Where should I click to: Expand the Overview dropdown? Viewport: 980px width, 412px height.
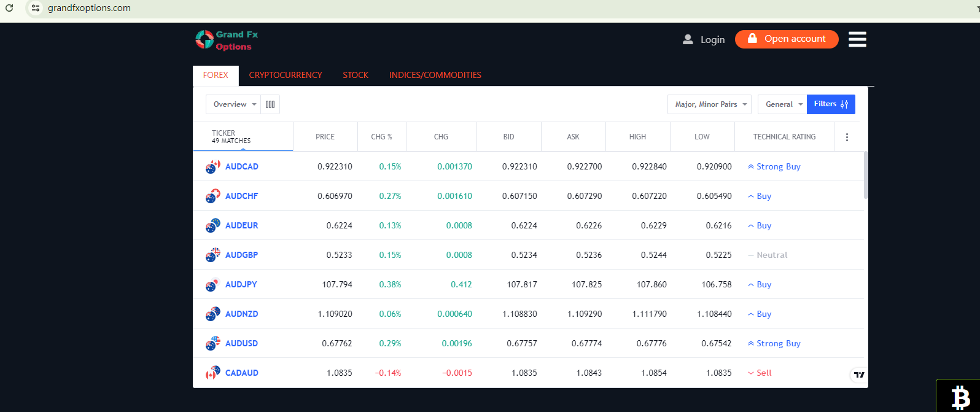pyautogui.click(x=234, y=104)
